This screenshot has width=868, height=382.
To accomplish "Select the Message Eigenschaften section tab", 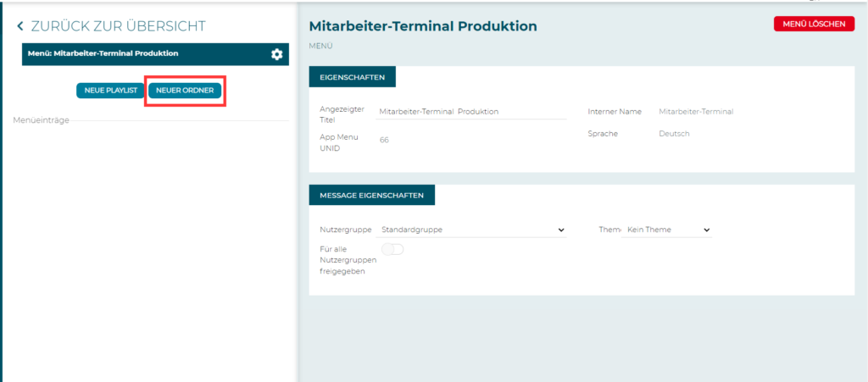I will coord(371,195).
